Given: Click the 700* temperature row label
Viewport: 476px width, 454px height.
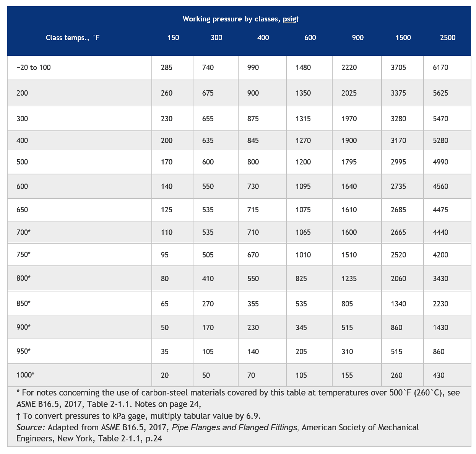Looking at the screenshot, I should click(x=23, y=232).
